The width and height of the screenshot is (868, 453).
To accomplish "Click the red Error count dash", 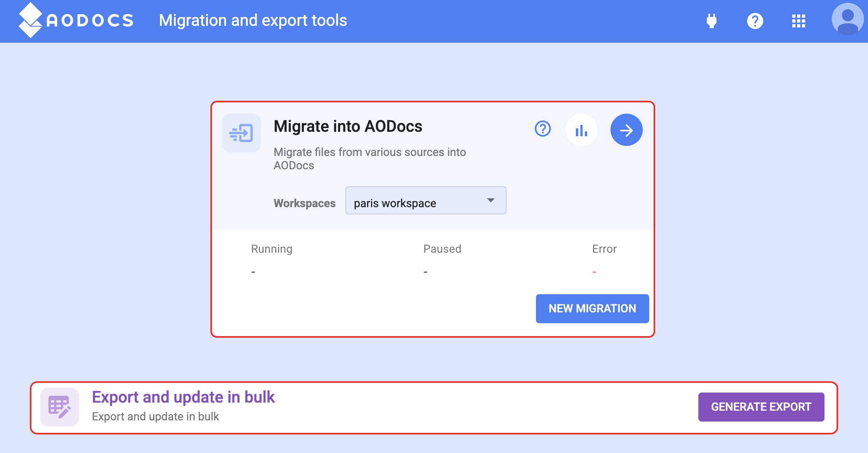I will point(594,272).
